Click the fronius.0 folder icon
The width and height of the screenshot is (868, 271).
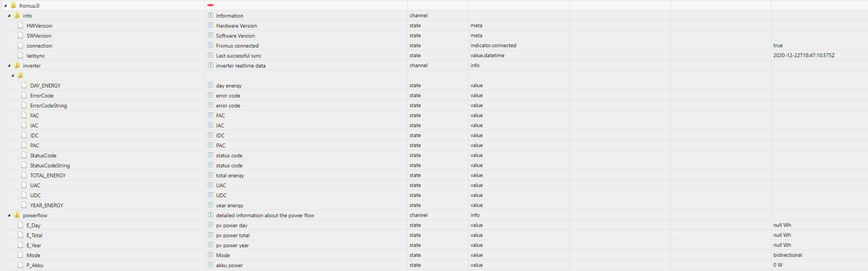pos(13,6)
